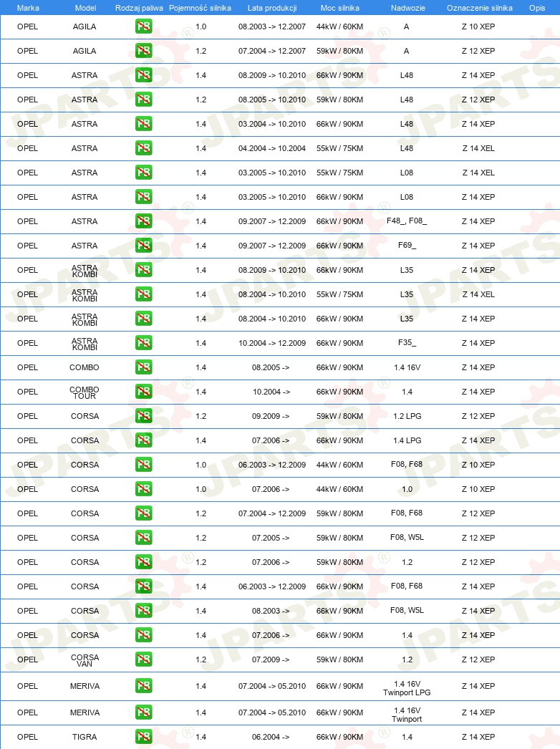Click the 1.4 LPG body cell

click(x=407, y=440)
